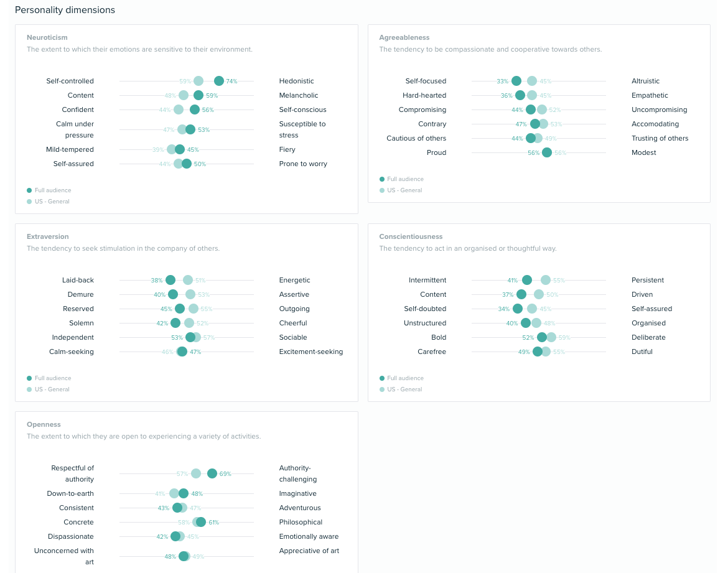728x573 pixels.
Task: Click the Openness card title
Action: click(44, 424)
